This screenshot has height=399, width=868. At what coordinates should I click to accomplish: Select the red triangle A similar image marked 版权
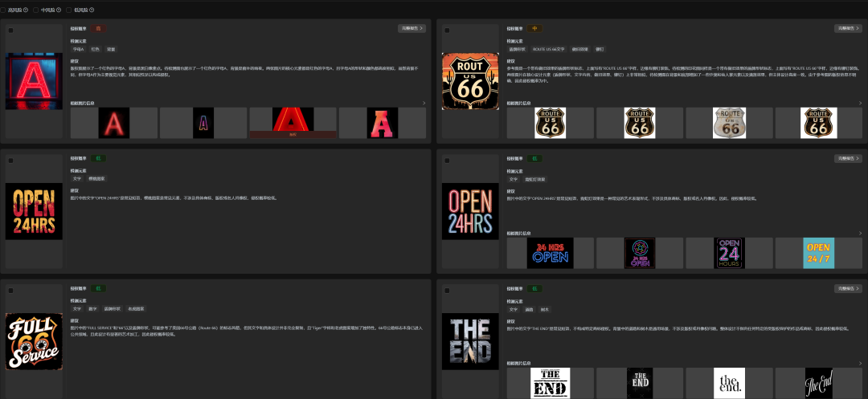pyautogui.click(x=293, y=123)
